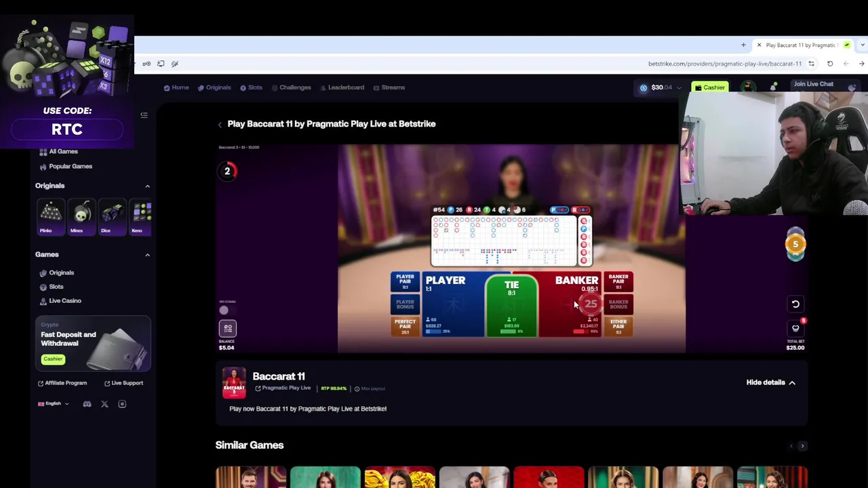Click the user avatar in header

[x=748, y=87]
